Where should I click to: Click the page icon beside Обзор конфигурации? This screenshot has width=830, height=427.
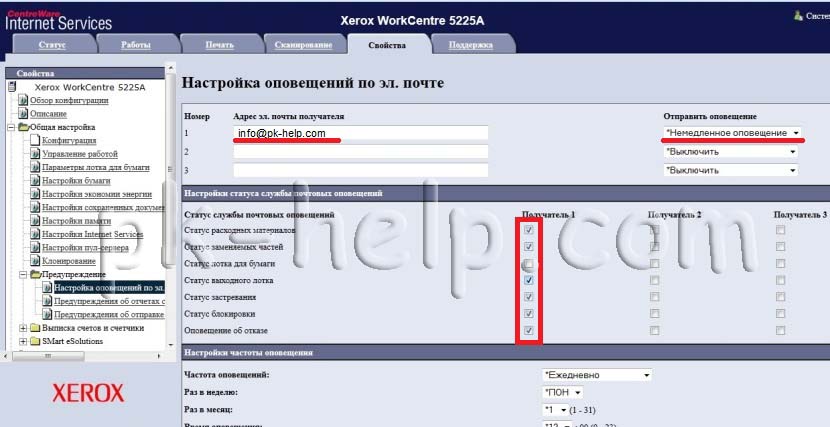point(23,100)
